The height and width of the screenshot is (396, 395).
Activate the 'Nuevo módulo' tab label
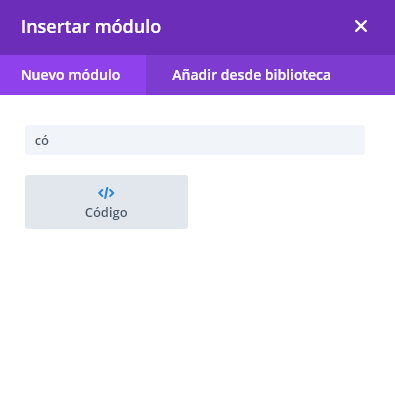pyautogui.click(x=71, y=75)
